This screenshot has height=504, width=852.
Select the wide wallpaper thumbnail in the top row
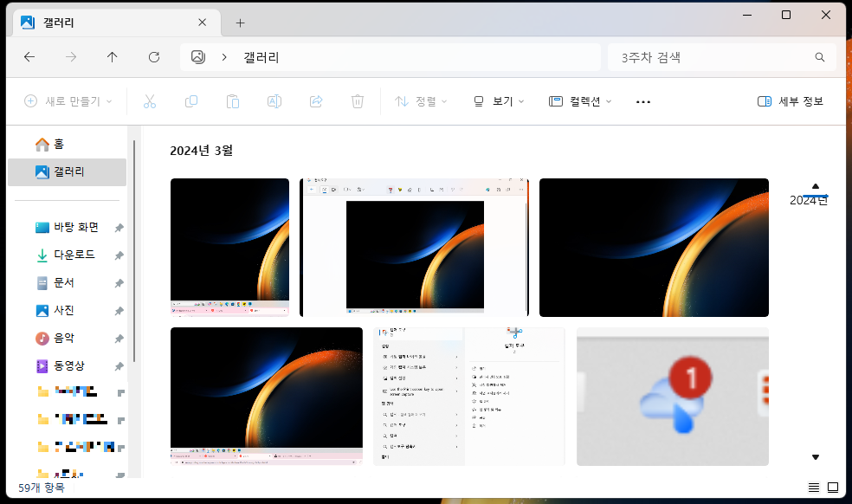click(654, 248)
